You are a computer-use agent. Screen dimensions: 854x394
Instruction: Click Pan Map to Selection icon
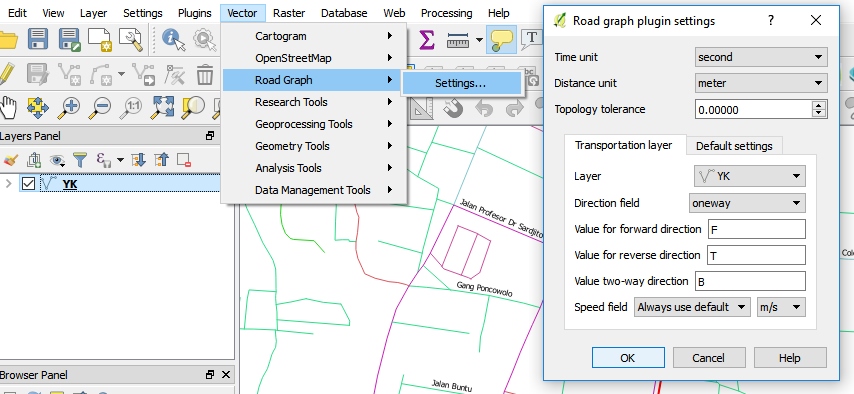tap(38, 107)
